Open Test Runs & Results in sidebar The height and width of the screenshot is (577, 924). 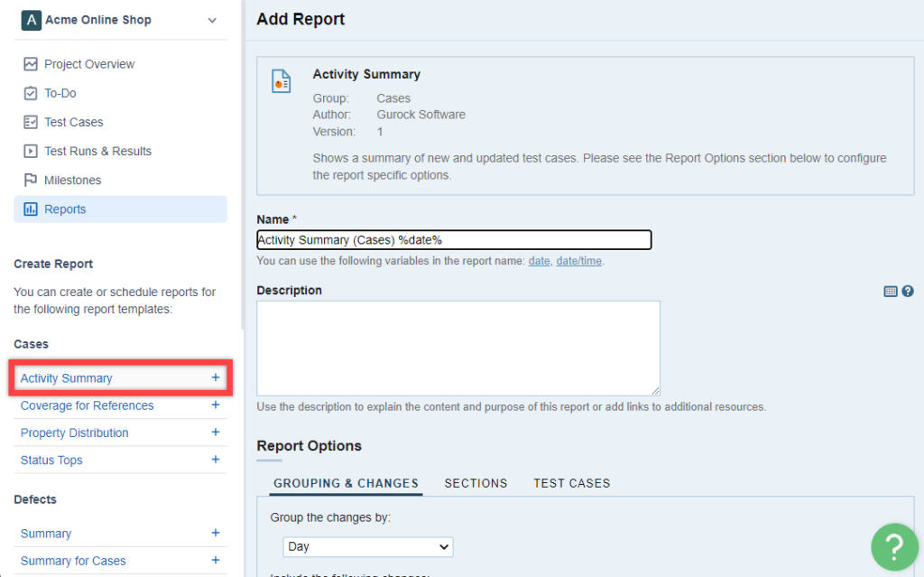click(97, 151)
